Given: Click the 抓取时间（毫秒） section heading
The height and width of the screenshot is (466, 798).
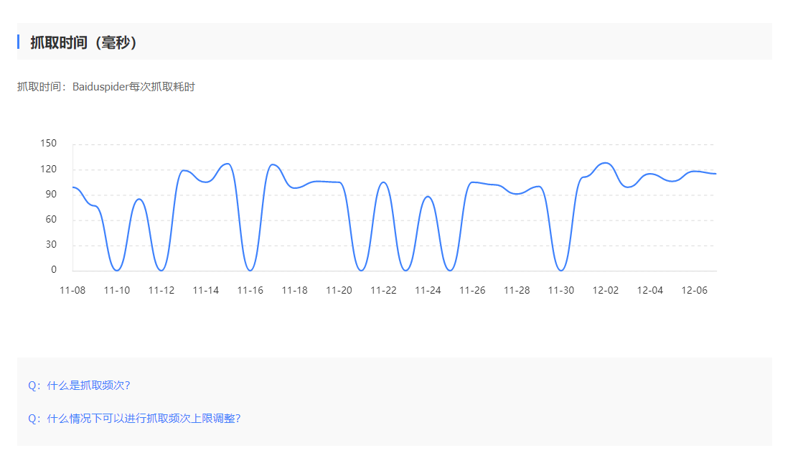Looking at the screenshot, I should pos(84,42).
